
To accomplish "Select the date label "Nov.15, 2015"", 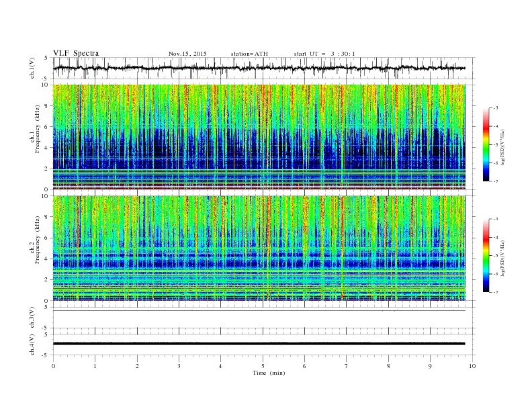I will coord(187,54).
